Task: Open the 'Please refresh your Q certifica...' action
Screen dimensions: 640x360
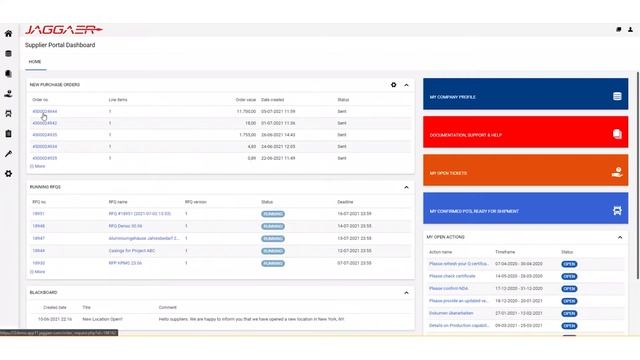Action: 459,264
